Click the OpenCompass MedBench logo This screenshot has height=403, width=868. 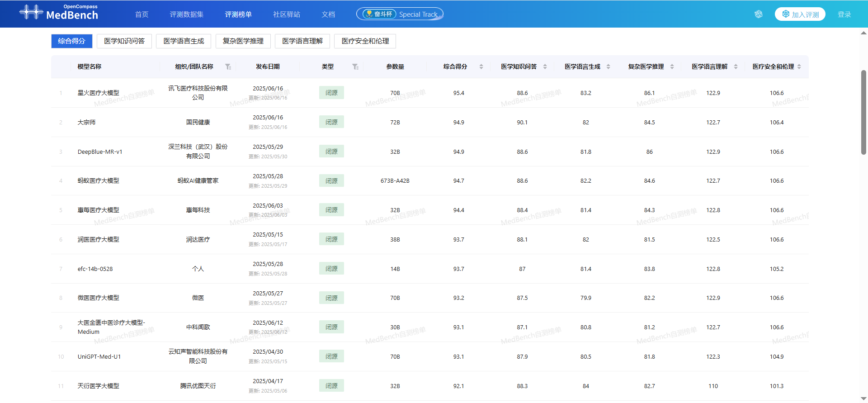click(x=59, y=13)
